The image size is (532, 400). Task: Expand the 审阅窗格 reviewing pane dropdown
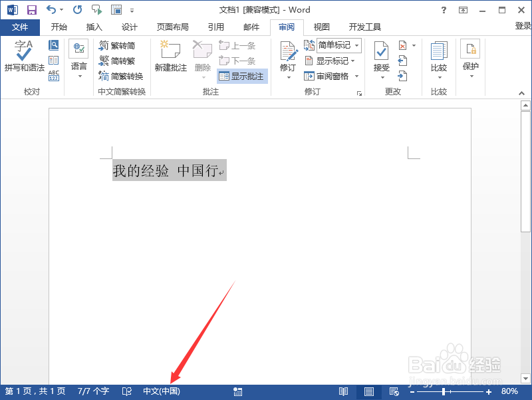pos(356,75)
